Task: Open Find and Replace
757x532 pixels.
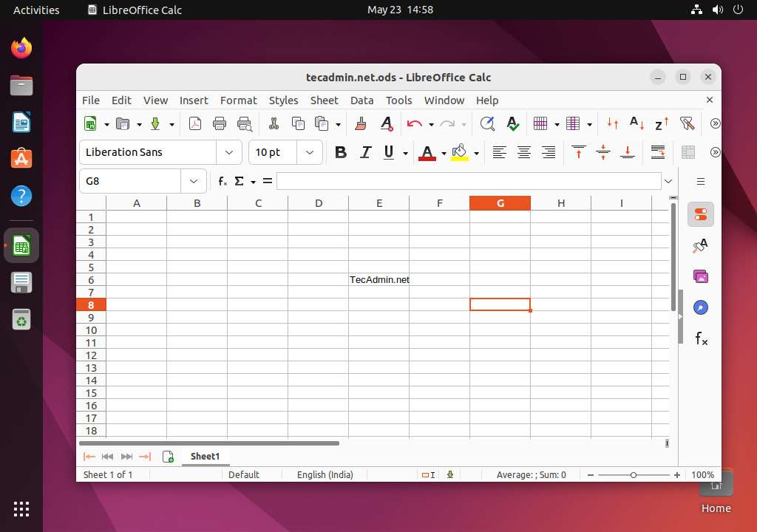Action: tap(488, 123)
